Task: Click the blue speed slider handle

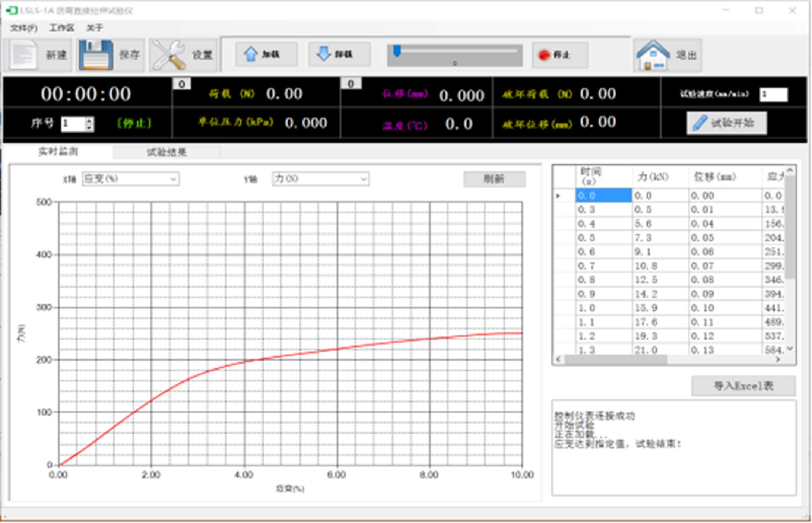Action: pyautogui.click(x=397, y=51)
